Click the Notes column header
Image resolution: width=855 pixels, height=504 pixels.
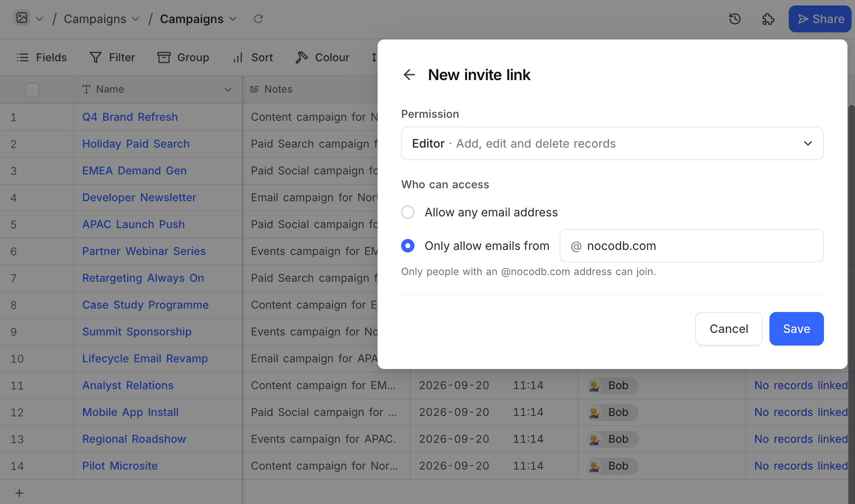click(310, 89)
